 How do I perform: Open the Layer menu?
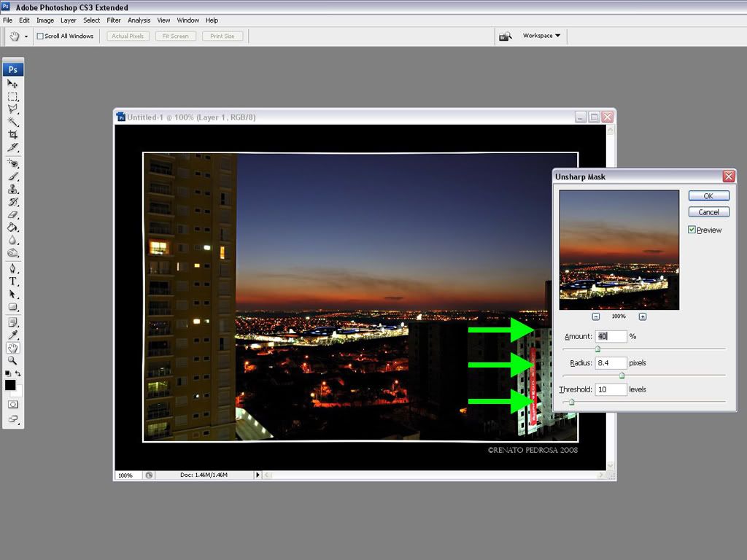click(68, 20)
